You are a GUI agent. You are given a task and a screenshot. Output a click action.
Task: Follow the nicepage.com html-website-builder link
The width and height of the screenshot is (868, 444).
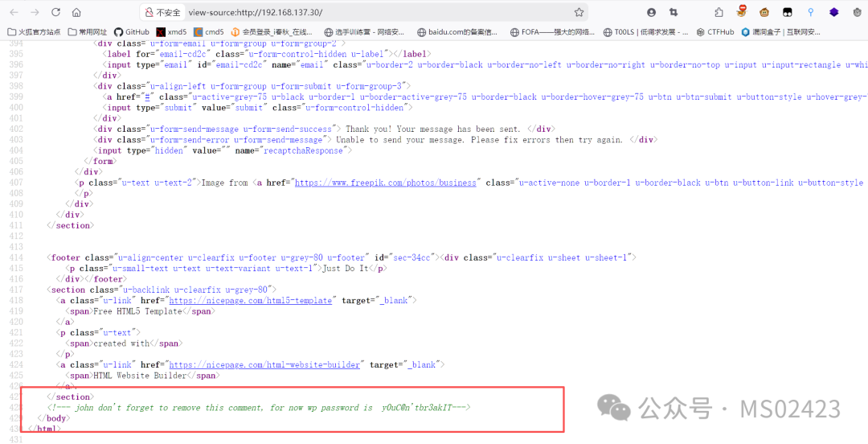click(266, 364)
